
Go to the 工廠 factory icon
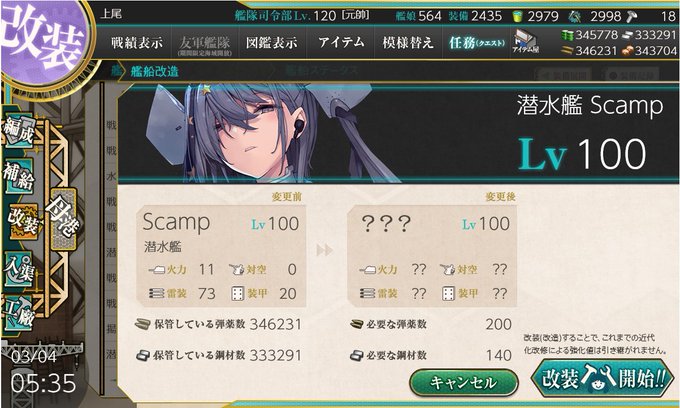pos(18,313)
